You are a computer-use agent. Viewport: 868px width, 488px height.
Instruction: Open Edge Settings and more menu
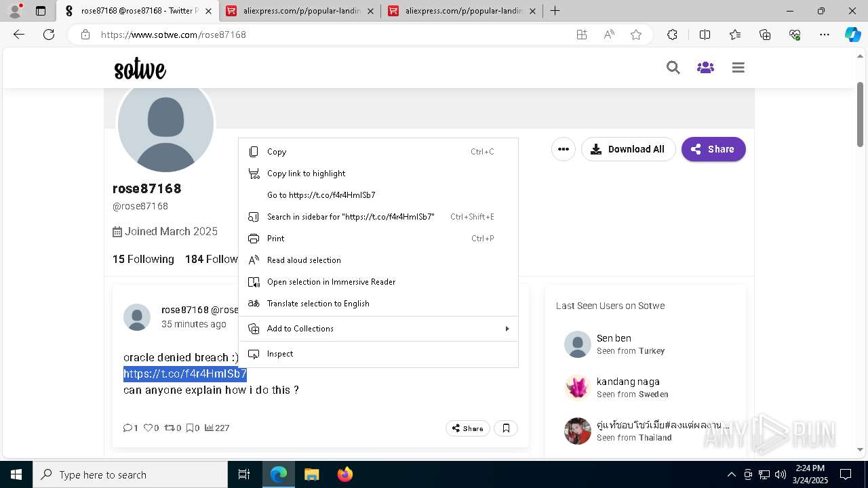tap(825, 35)
